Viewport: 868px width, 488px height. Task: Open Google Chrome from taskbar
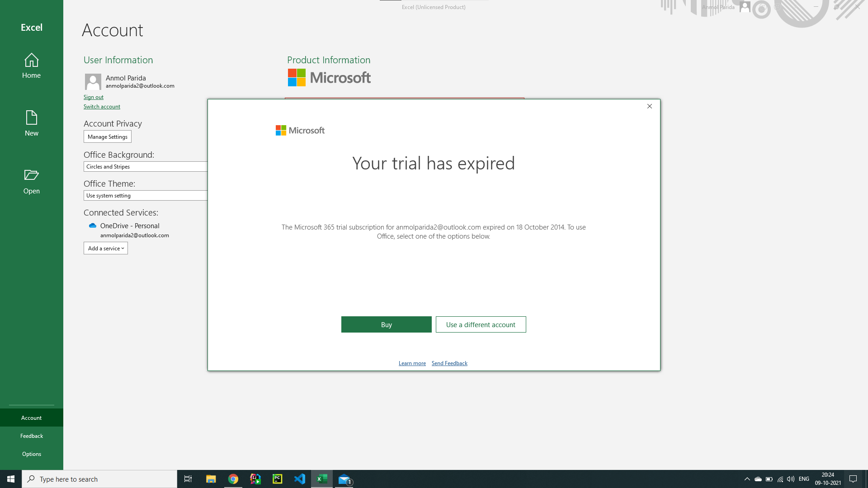[x=233, y=479]
